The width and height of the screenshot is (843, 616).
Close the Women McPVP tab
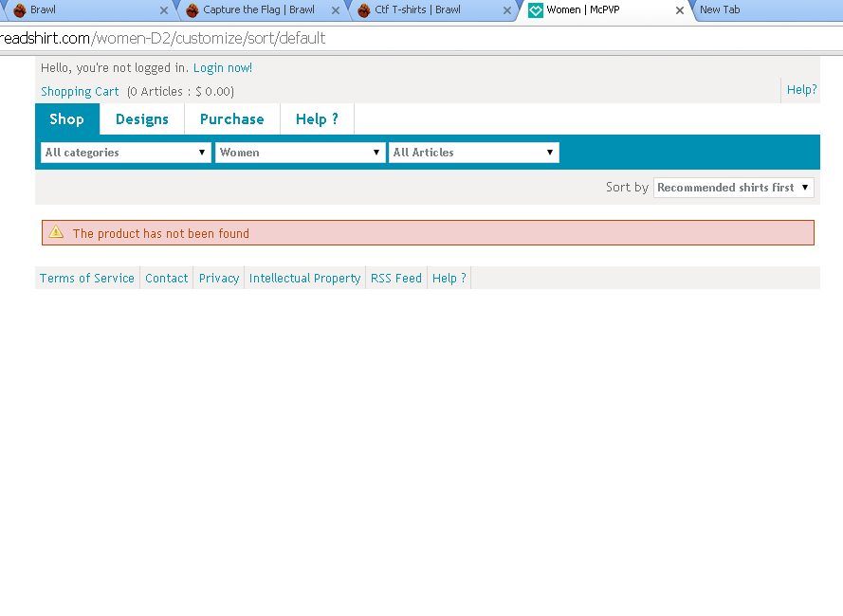[679, 11]
